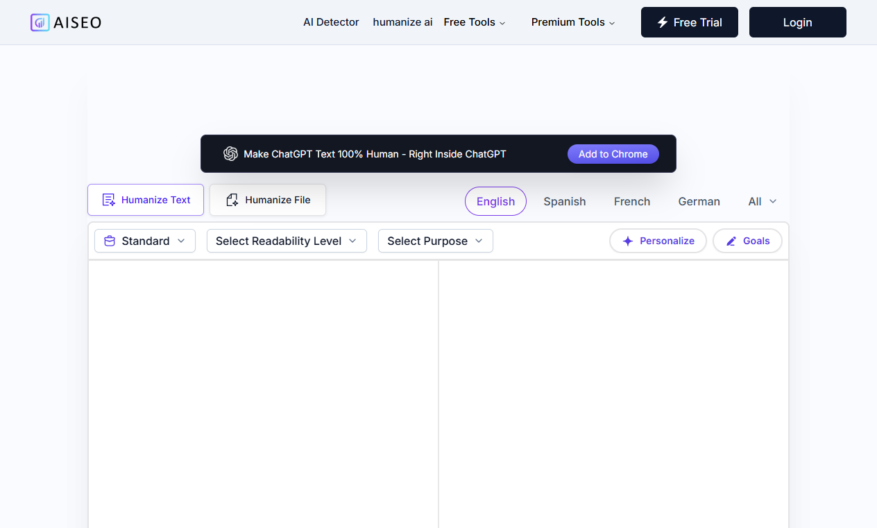Image resolution: width=877 pixels, height=528 pixels.
Task: Click the ChatGPT logo icon in the banner
Action: pyautogui.click(x=230, y=154)
